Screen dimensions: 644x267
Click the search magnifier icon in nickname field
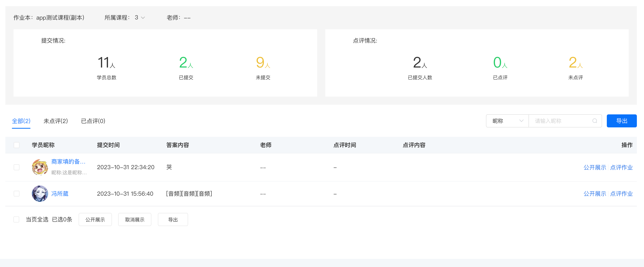[595, 121]
